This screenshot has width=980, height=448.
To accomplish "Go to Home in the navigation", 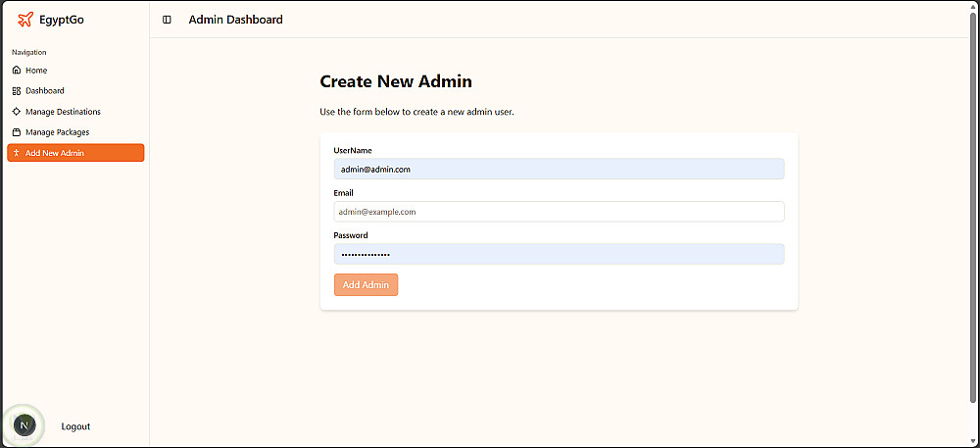I will tap(36, 71).
